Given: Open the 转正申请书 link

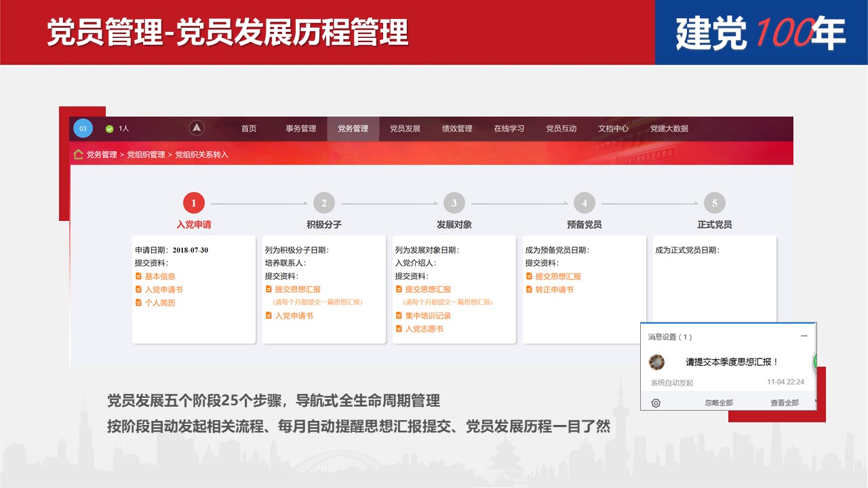Looking at the screenshot, I should click(x=554, y=290).
